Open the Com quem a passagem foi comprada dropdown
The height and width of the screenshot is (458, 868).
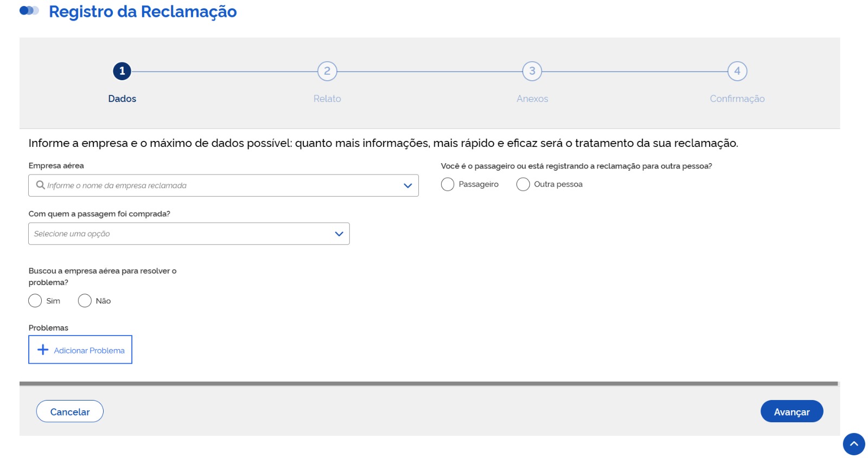pyautogui.click(x=188, y=233)
